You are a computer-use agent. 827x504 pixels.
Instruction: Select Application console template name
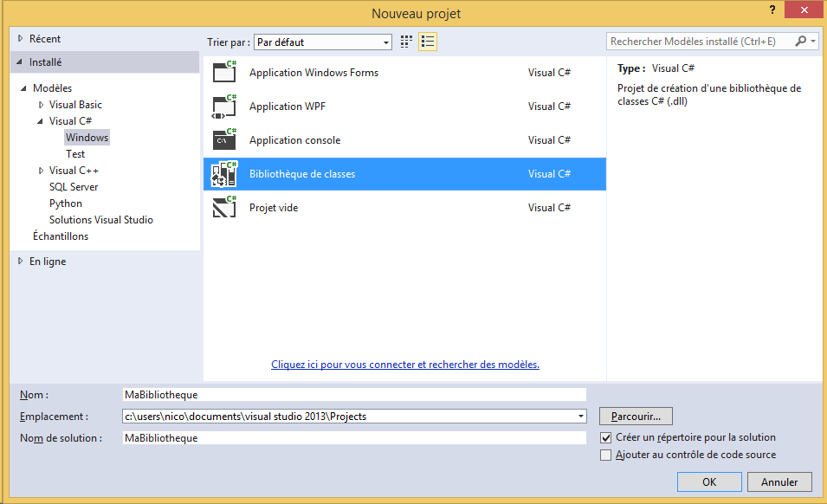tap(294, 140)
